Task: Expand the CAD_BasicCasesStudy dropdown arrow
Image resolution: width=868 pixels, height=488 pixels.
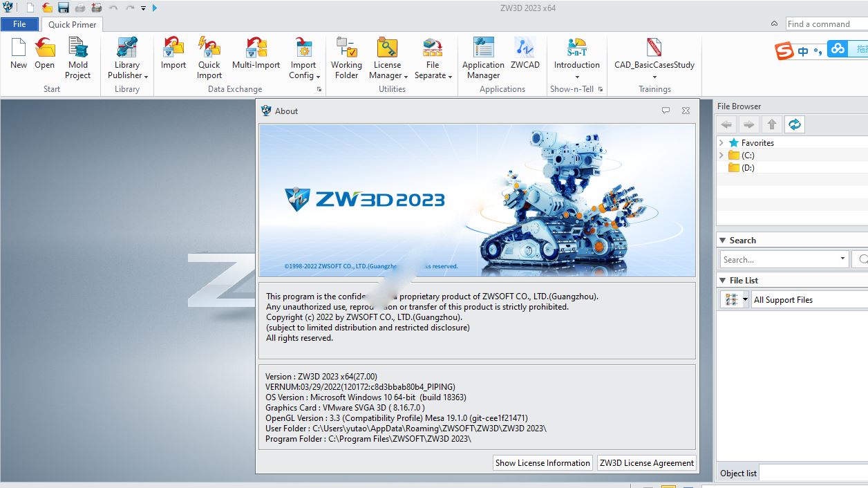Action: (654, 77)
